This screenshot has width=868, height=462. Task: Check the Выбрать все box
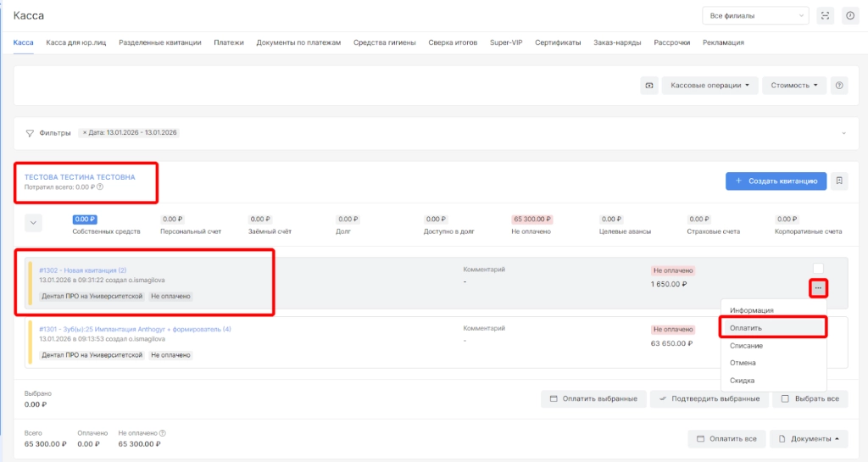tap(786, 398)
